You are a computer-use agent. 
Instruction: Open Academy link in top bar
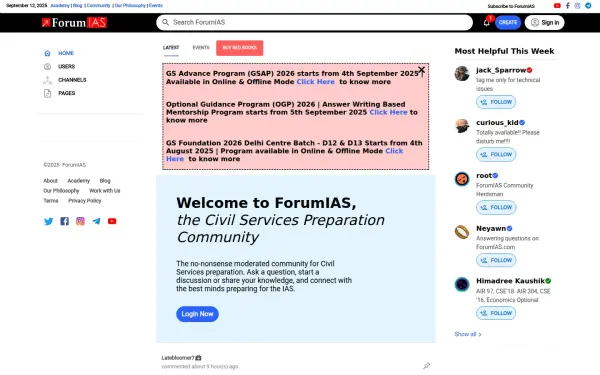[x=60, y=5]
